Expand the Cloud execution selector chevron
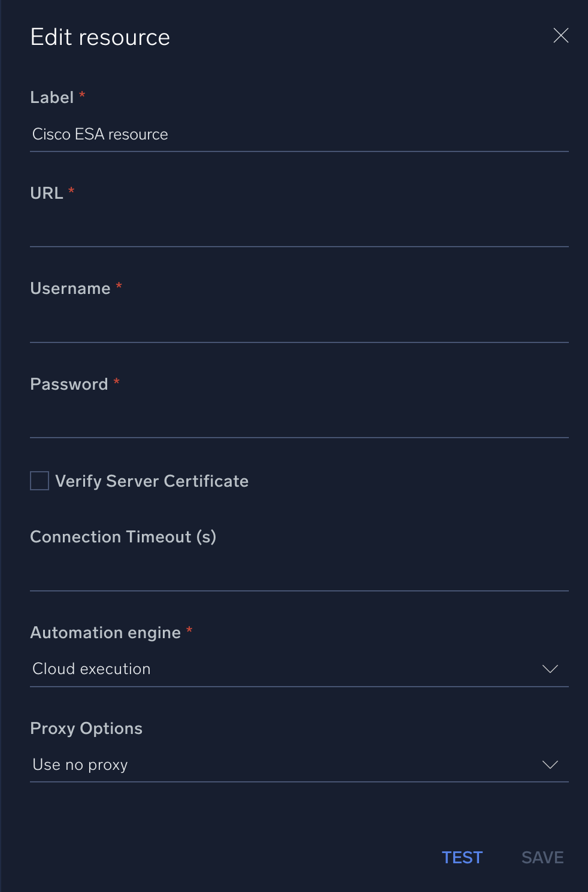The image size is (588, 892). pyautogui.click(x=550, y=669)
